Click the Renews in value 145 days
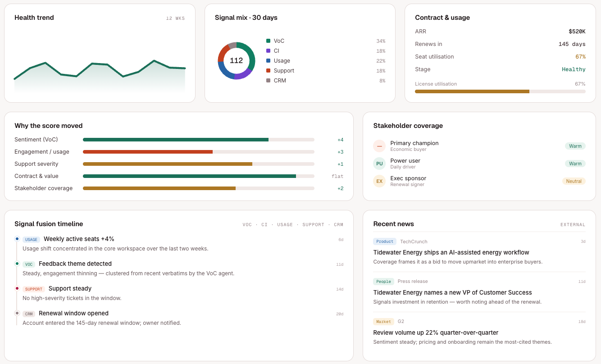This screenshot has width=601, height=364. pyautogui.click(x=572, y=44)
